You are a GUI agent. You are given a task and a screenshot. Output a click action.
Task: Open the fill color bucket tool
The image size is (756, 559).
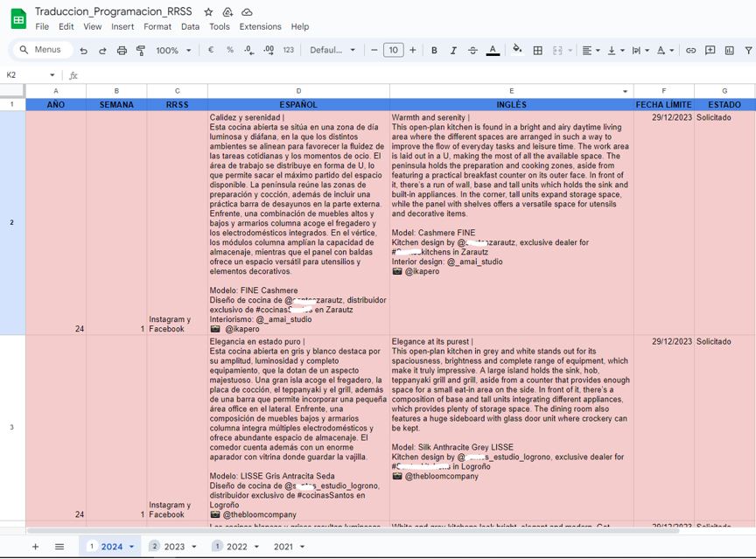click(517, 49)
